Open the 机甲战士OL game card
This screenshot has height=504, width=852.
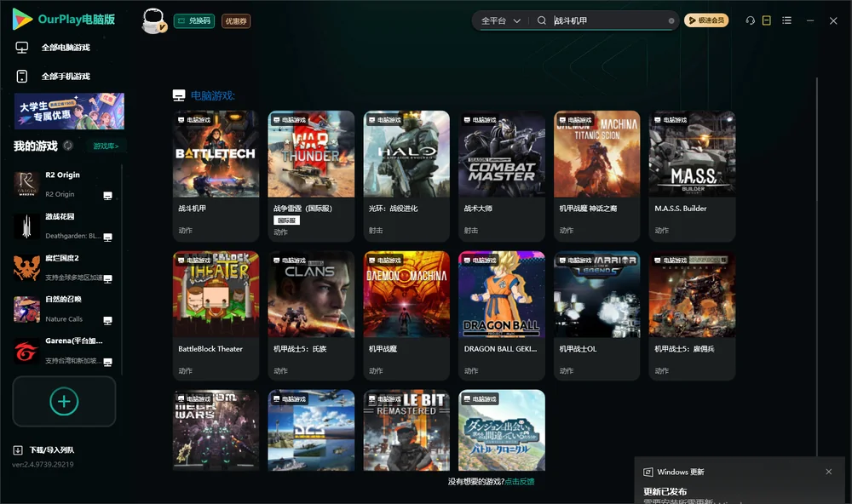click(x=597, y=316)
